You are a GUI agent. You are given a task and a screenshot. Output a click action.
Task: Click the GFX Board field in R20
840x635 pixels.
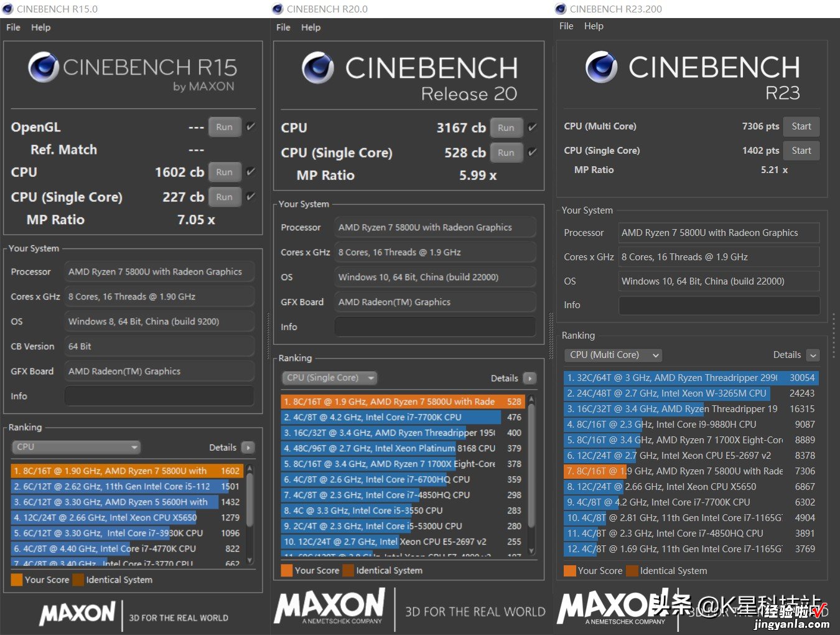(435, 302)
